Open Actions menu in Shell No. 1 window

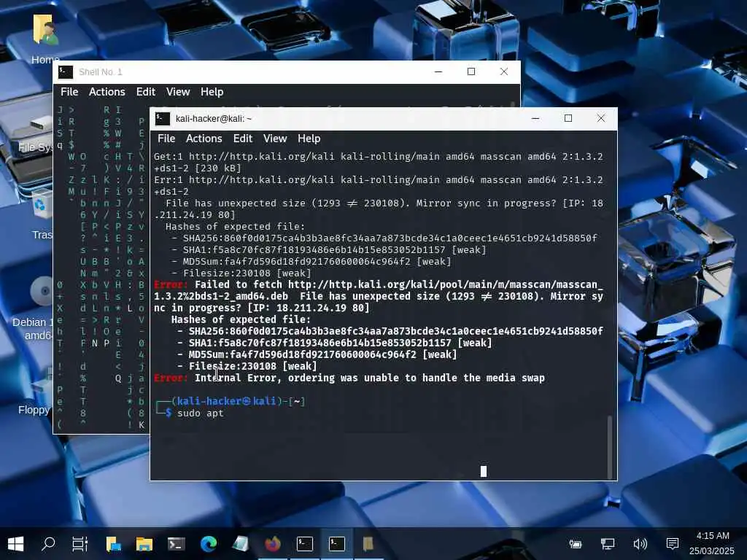(107, 92)
